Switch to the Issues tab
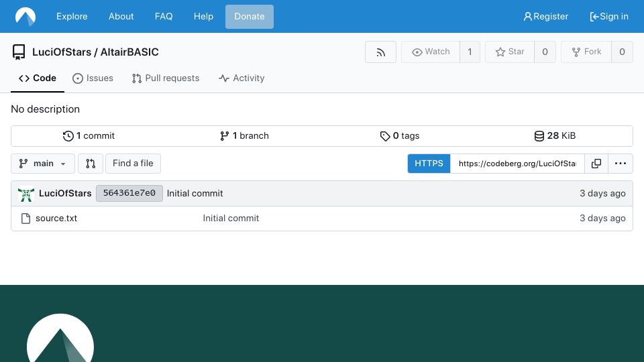644x362 pixels. point(93,78)
